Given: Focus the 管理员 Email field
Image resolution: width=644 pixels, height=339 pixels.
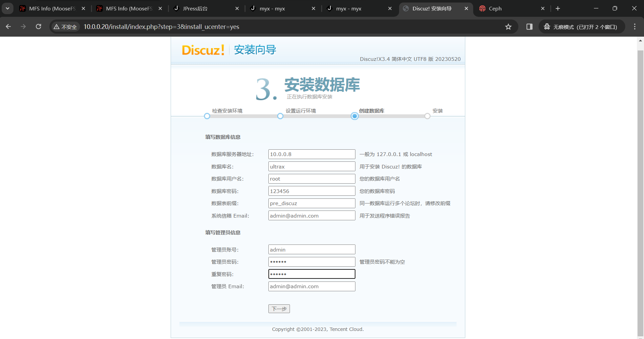Looking at the screenshot, I should 312,286.
